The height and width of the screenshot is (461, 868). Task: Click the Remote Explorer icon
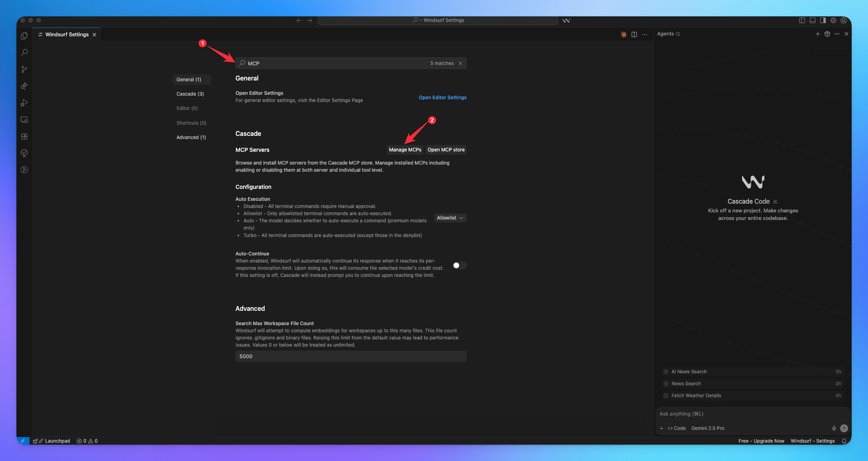[24, 120]
